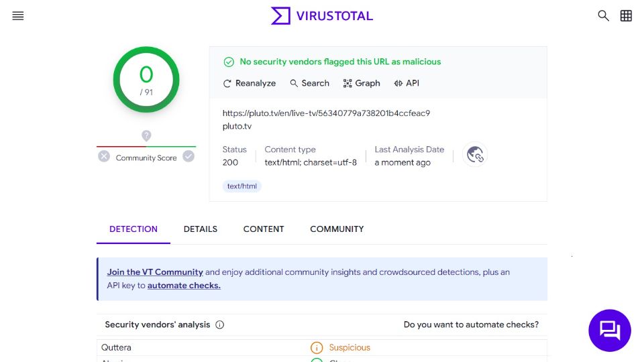
Task: Click info icon beside Security vendors' analysis
Action: pos(220,324)
